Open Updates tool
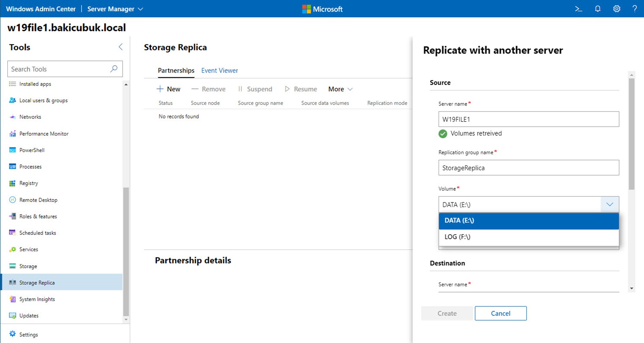The image size is (644, 343). (x=29, y=316)
